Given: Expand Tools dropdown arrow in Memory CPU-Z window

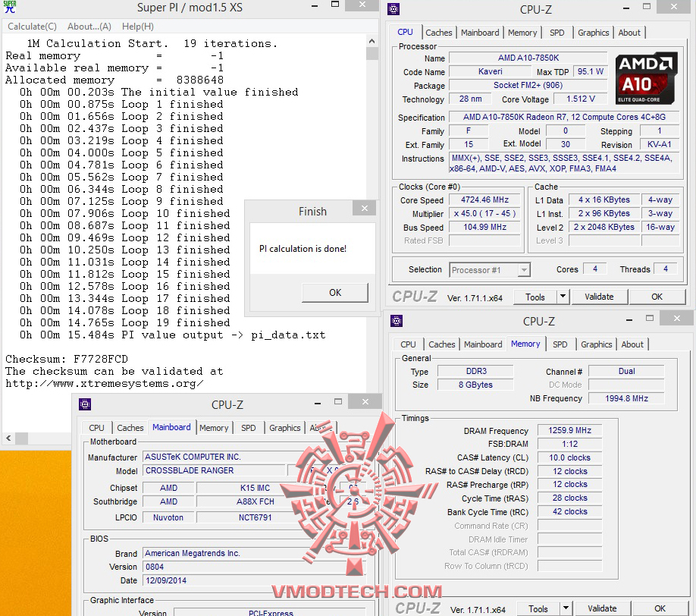Looking at the screenshot, I should point(566,608).
